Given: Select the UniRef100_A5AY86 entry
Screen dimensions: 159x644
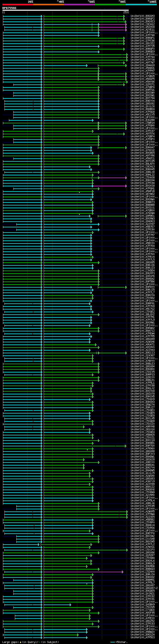Looking at the screenshot, I should [143, 82].
